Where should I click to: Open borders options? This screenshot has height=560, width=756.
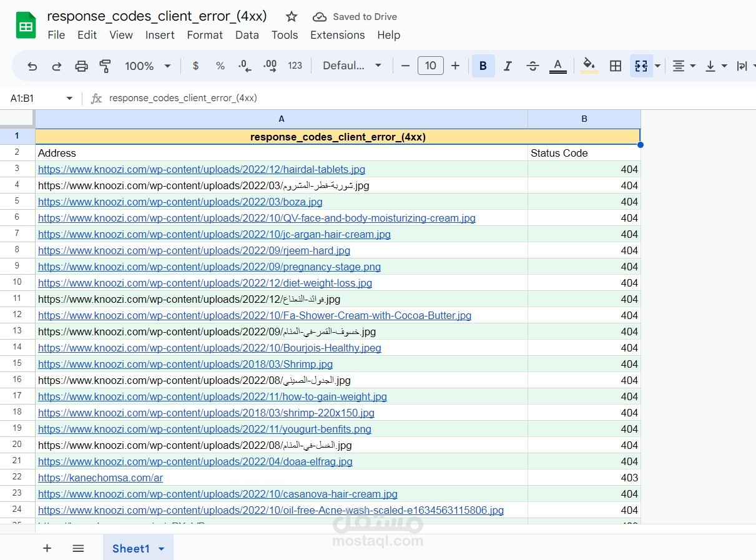[x=616, y=66]
